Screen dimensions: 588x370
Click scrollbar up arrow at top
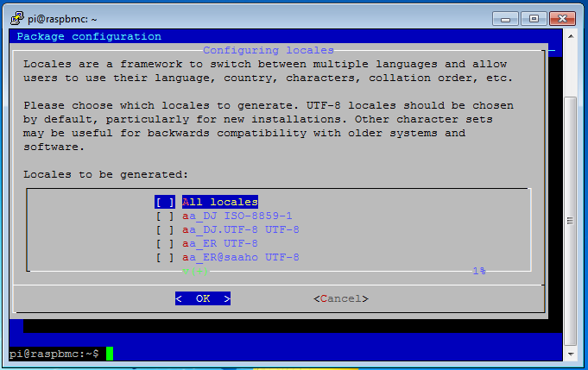tap(571, 36)
